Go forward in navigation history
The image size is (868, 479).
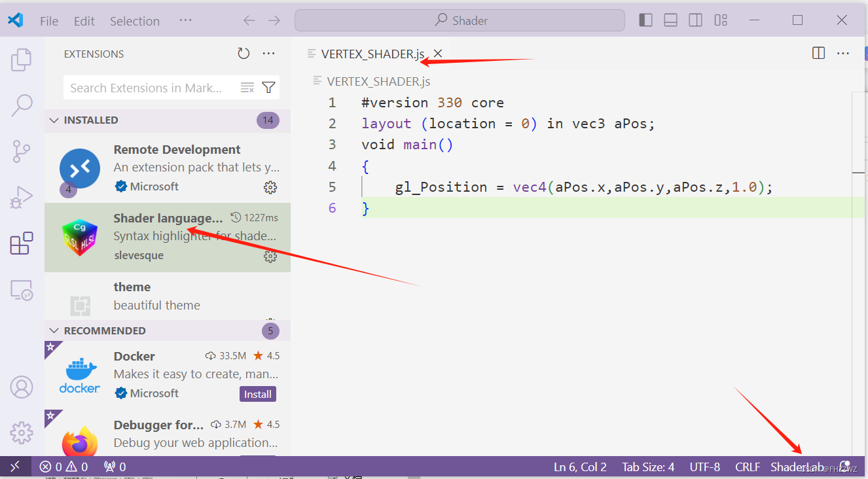pos(274,20)
